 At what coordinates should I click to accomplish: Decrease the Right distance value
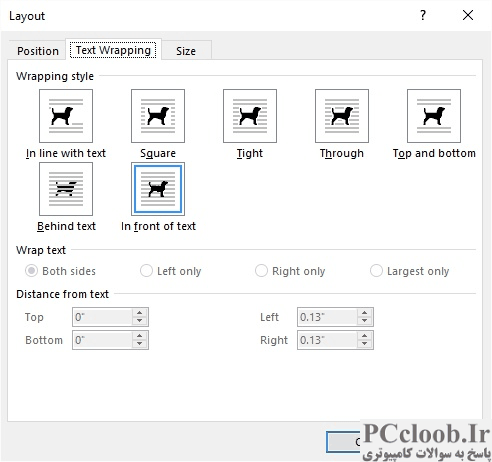click(x=365, y=344)
